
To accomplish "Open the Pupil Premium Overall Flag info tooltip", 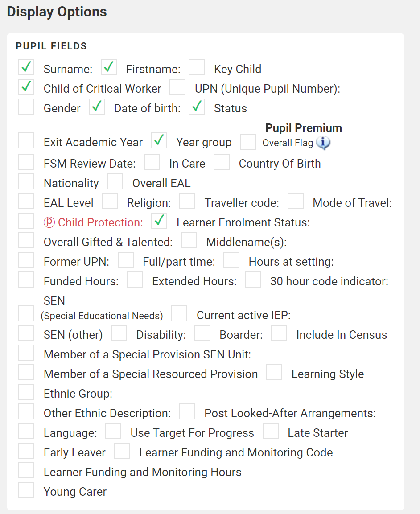I will point(323,143).
